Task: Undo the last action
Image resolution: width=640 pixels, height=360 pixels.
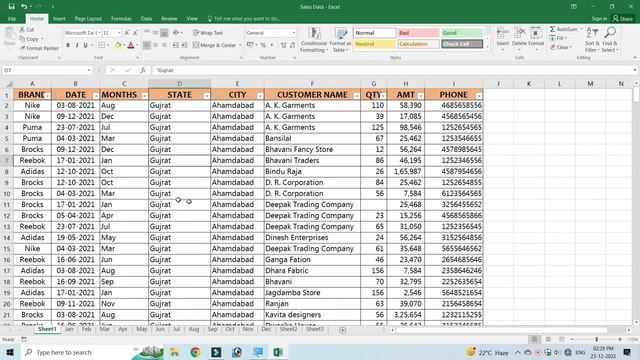Action: 24,7
